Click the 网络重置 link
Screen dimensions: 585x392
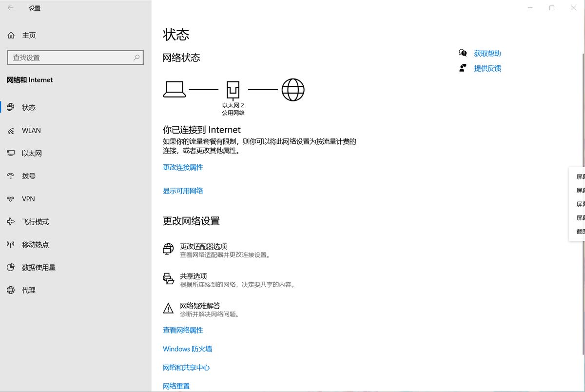coord(176,386)
